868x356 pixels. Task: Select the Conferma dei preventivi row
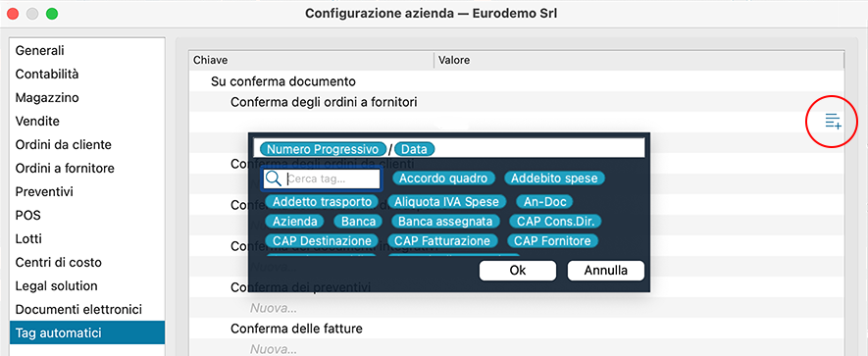(x=300, y=287)
